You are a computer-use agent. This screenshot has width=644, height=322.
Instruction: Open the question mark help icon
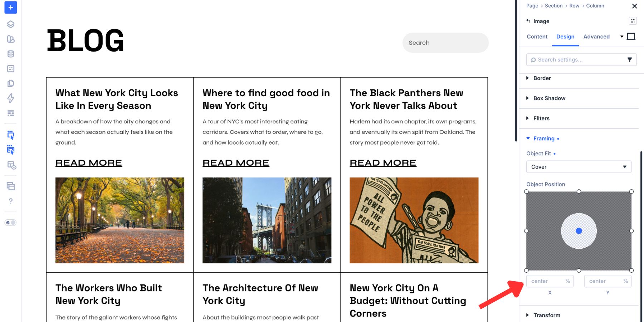(x=11, y=201)
